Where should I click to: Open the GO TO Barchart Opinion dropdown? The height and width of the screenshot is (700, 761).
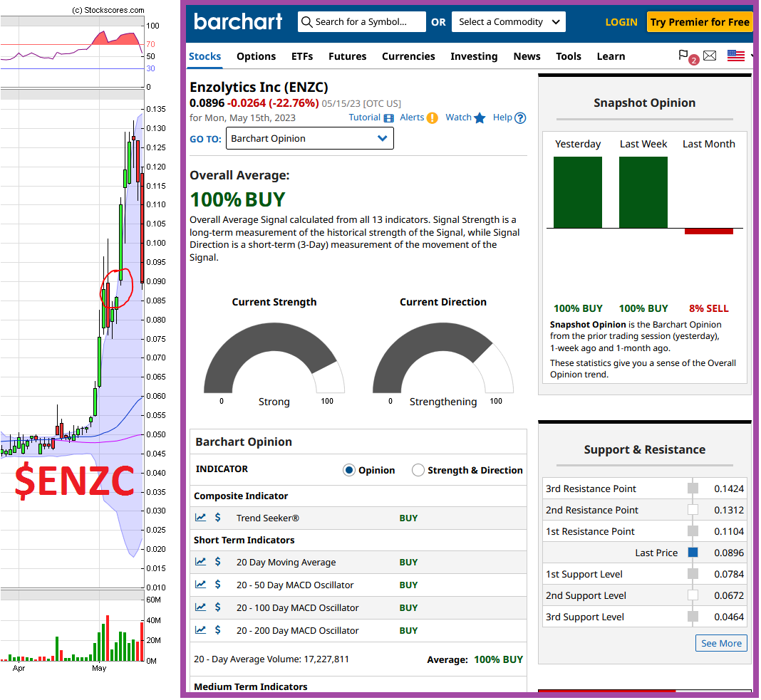309,138
